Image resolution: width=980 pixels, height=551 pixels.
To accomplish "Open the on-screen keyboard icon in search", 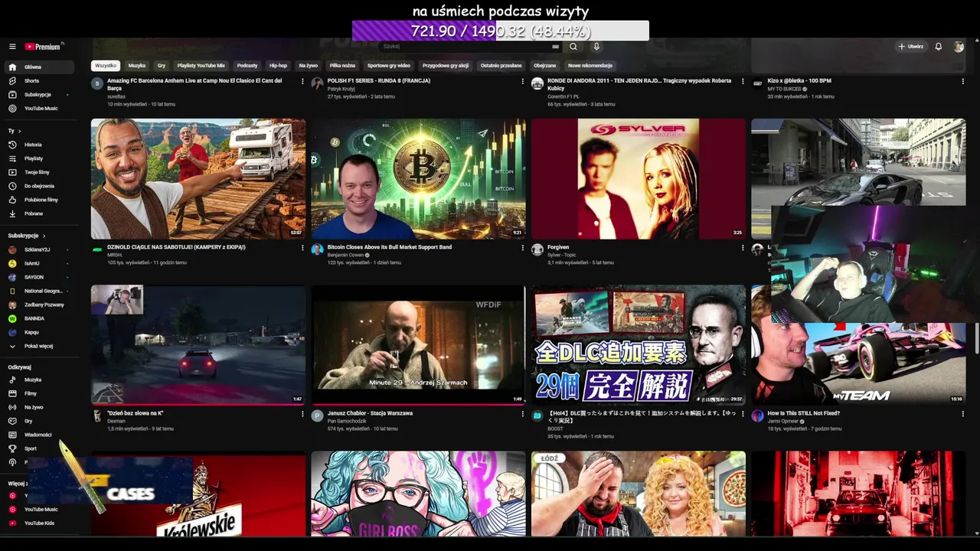I will [x=556, y=47].
